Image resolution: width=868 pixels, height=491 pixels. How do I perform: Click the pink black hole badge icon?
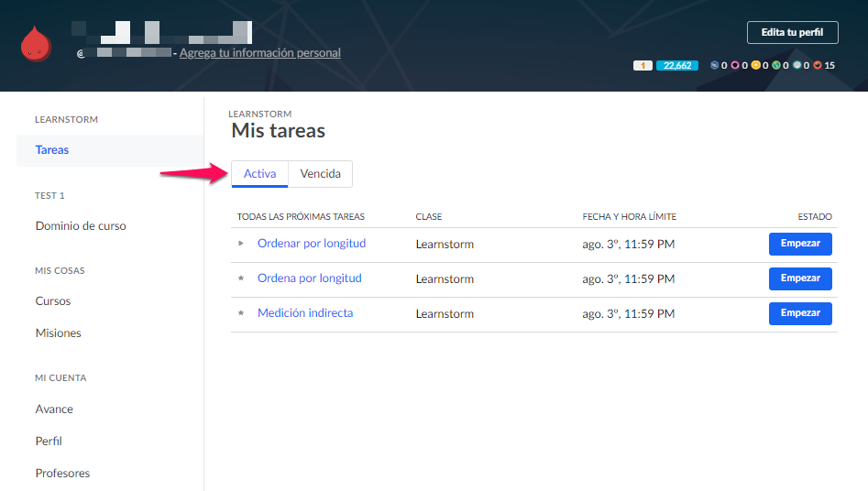coord(735,65)
